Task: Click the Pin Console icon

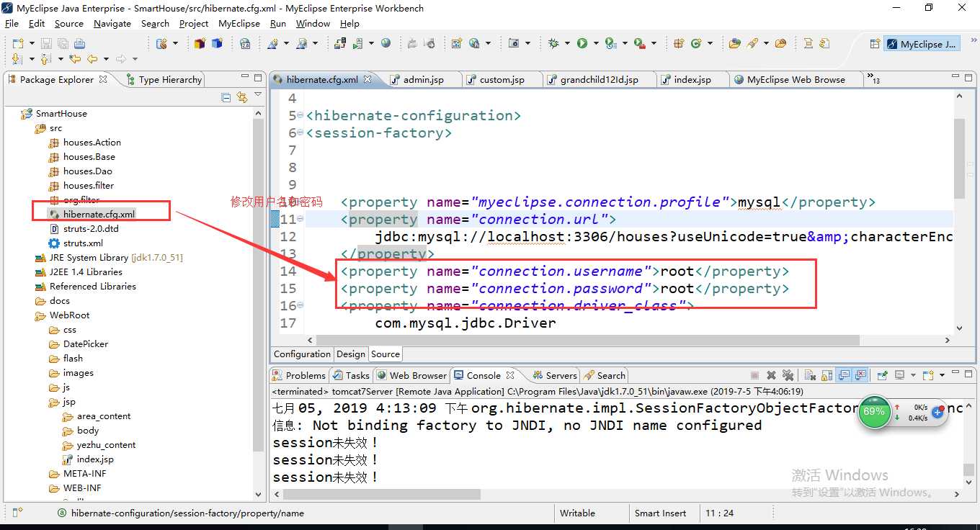Action: point(882,375)
